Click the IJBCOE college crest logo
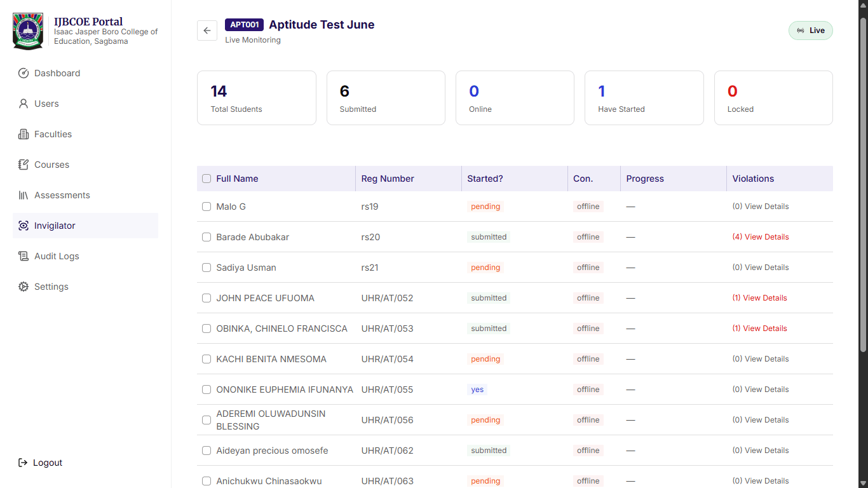Screen dimensions: 868x488 click(x=28, y=31)
